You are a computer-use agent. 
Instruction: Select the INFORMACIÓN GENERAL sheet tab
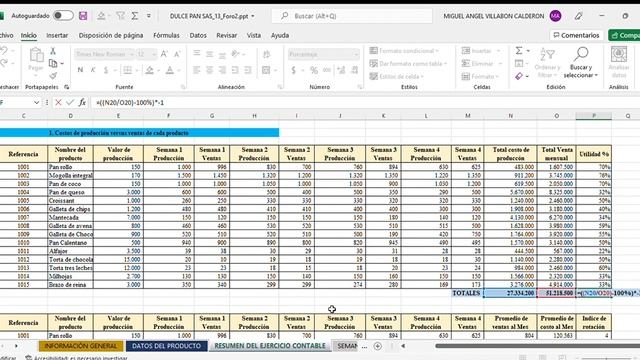pyautogui.click(x=81, y=346)
